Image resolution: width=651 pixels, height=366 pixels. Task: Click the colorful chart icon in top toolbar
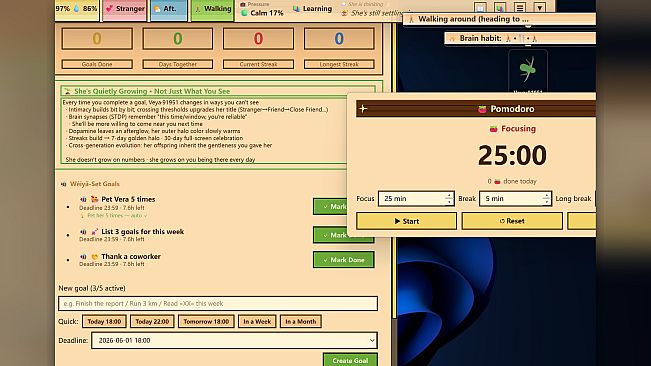500,7
